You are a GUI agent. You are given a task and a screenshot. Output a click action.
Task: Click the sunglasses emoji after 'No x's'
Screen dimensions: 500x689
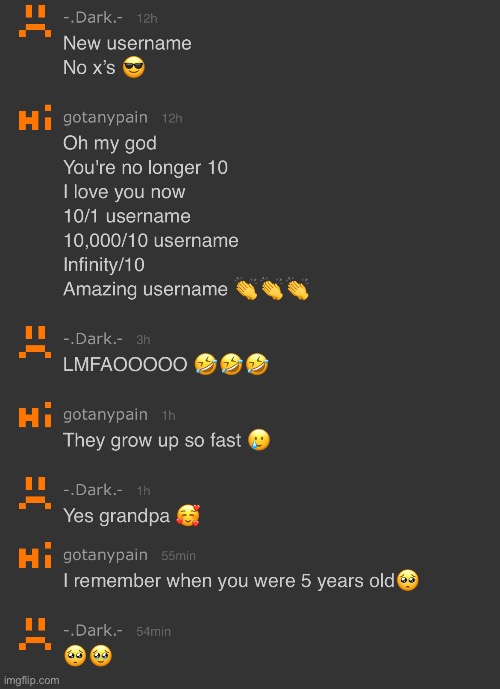[x=134, y=68]
